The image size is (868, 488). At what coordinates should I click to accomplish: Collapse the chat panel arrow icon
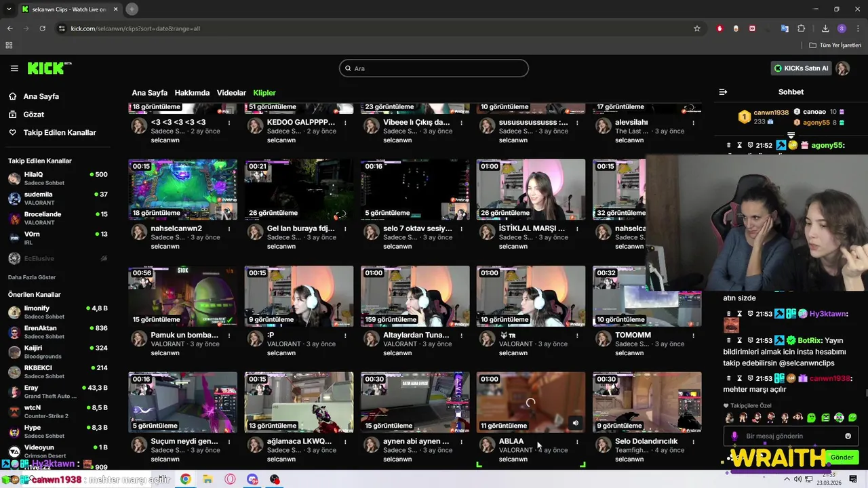click(723, 92)
